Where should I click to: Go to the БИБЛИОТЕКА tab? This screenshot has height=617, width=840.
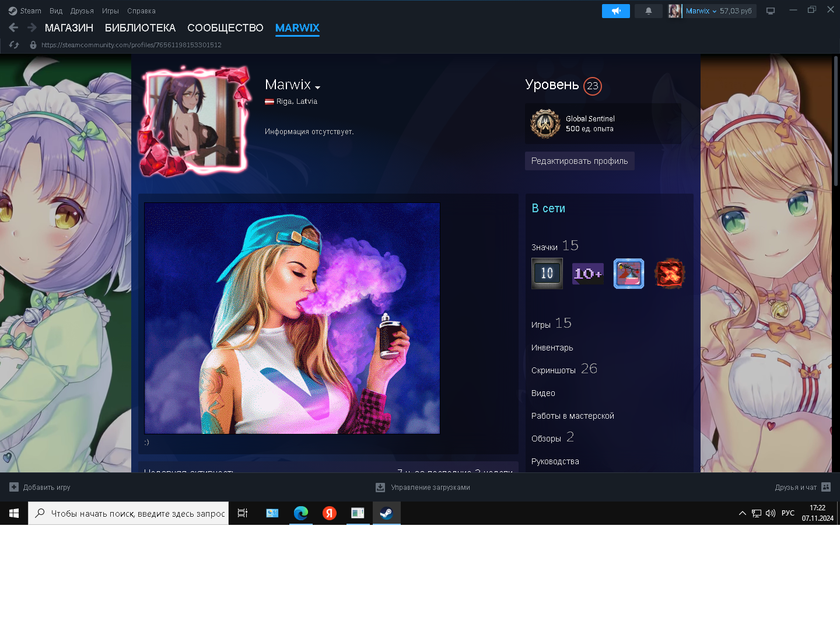140,28
